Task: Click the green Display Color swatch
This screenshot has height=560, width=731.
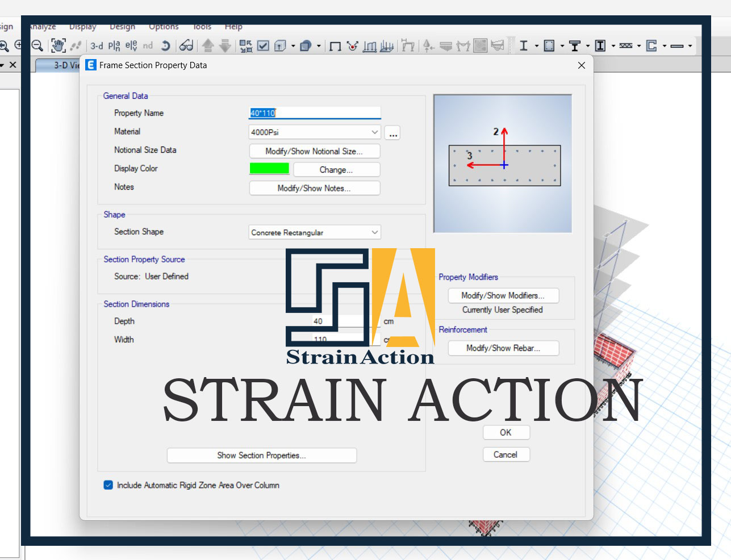Action: click(x=269, y=169)
